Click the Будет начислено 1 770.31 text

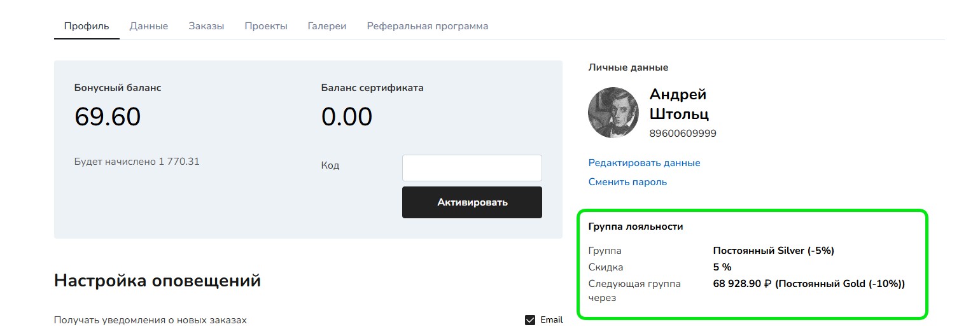coord(137,162)
